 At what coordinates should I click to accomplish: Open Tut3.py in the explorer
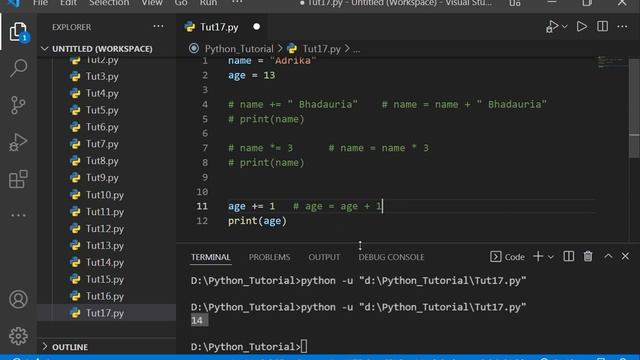point(102,76)
